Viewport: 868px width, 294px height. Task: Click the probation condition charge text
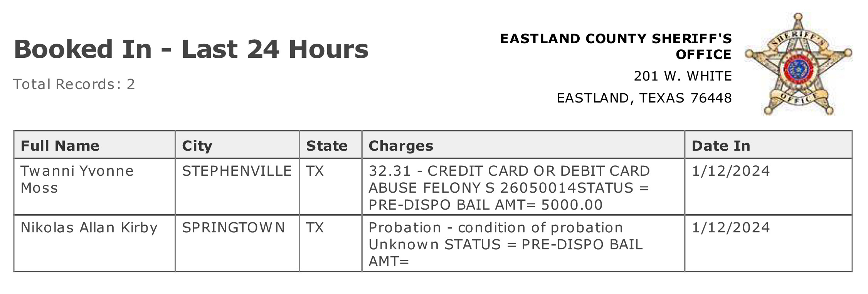coord(505,244)
